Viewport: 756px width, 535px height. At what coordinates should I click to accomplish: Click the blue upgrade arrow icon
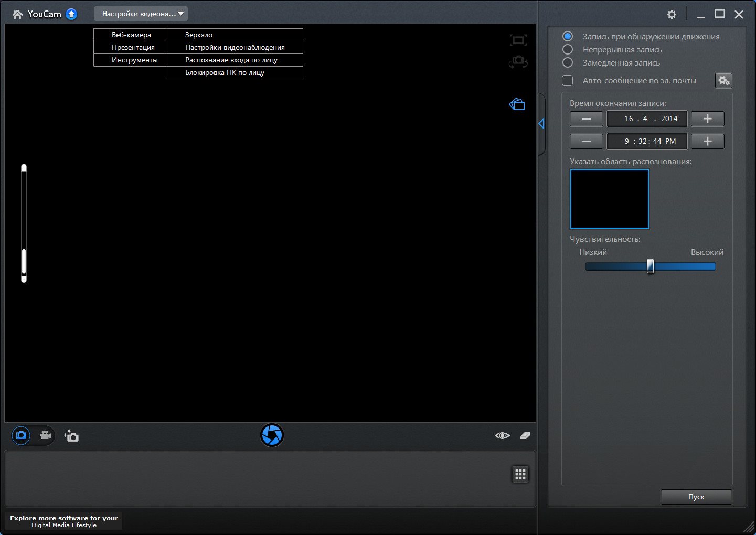[x=71, y=14]
